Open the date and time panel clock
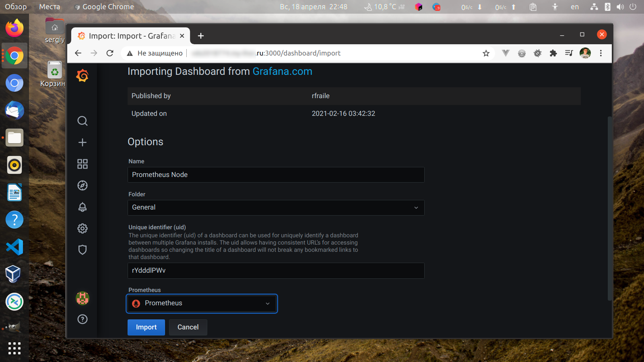 coord(314,7)
